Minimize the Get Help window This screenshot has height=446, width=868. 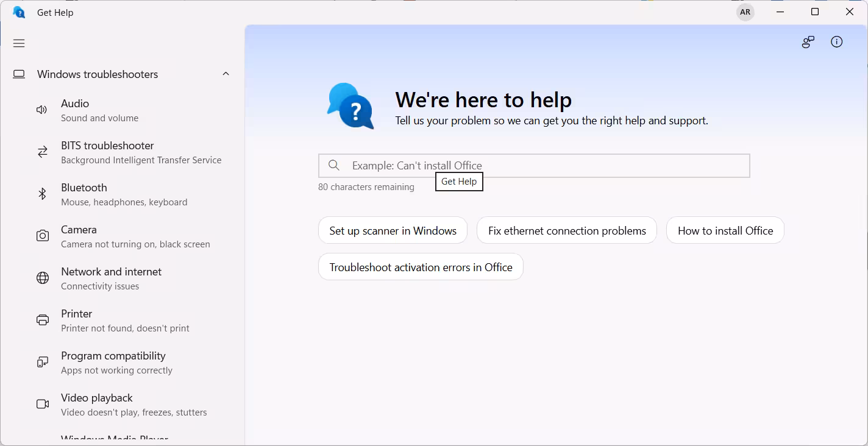pyautogui.click(x=780, y=12)
